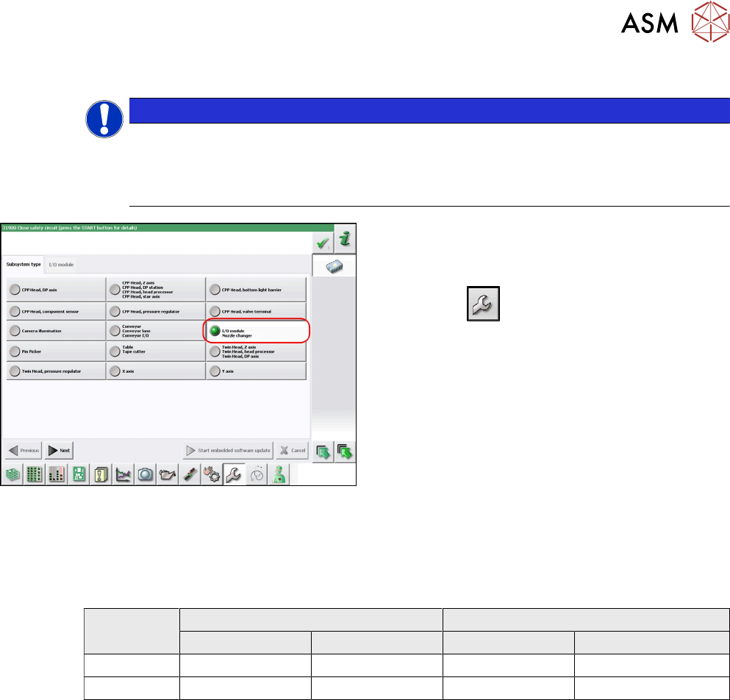The height and width of the screenshot is (700, 730).
Task: Select CPP Head, DP axis radio option
Action: 57,290
